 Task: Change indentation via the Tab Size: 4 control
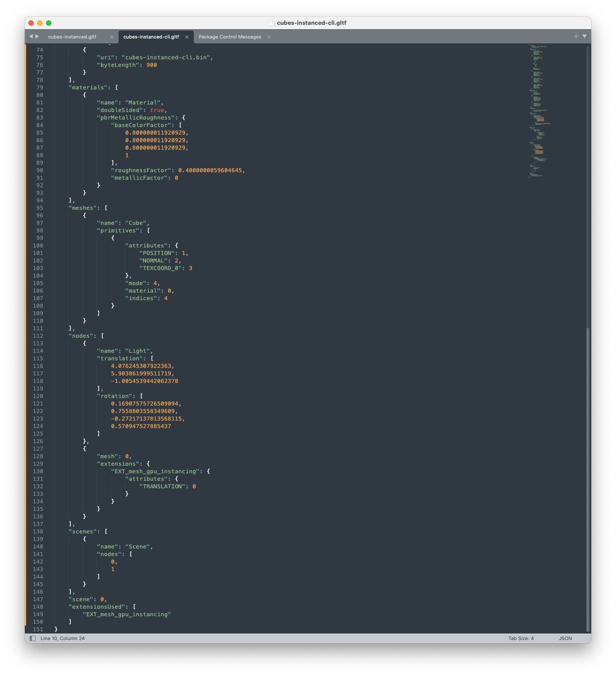pos(521,638)
